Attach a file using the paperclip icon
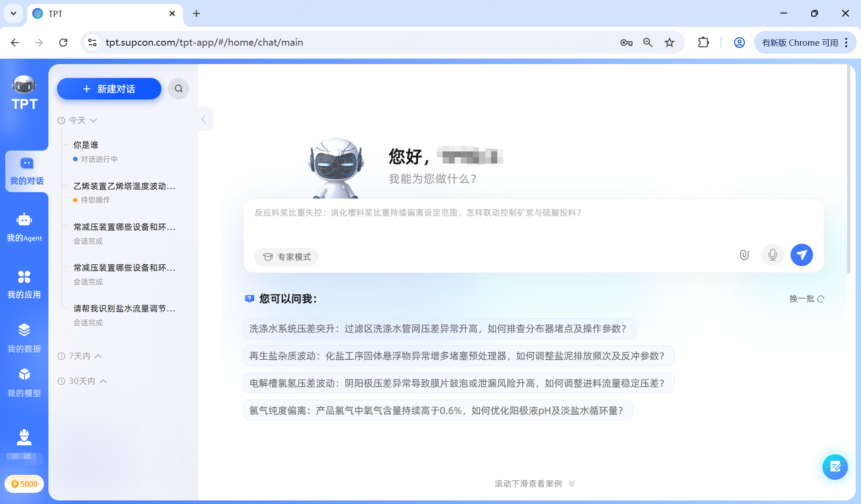Screen dimensions: 861x504 click(744, 255)
